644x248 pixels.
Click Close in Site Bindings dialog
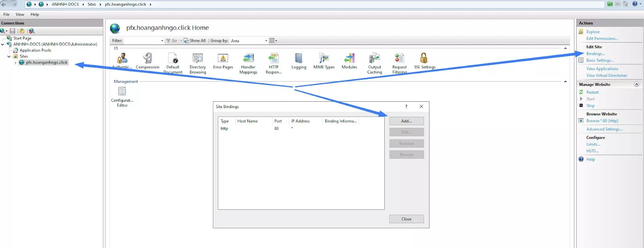[x=406, y=219]
